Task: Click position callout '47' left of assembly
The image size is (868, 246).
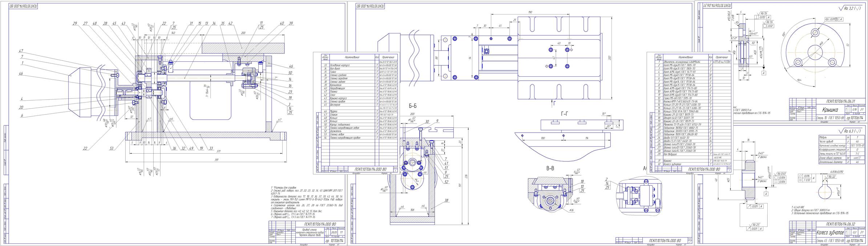Action: click(21, 51)
